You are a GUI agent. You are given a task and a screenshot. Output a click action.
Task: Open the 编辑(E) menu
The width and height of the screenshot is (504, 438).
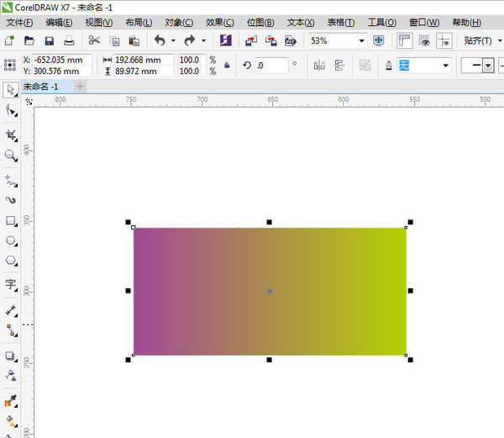[59, 23]
